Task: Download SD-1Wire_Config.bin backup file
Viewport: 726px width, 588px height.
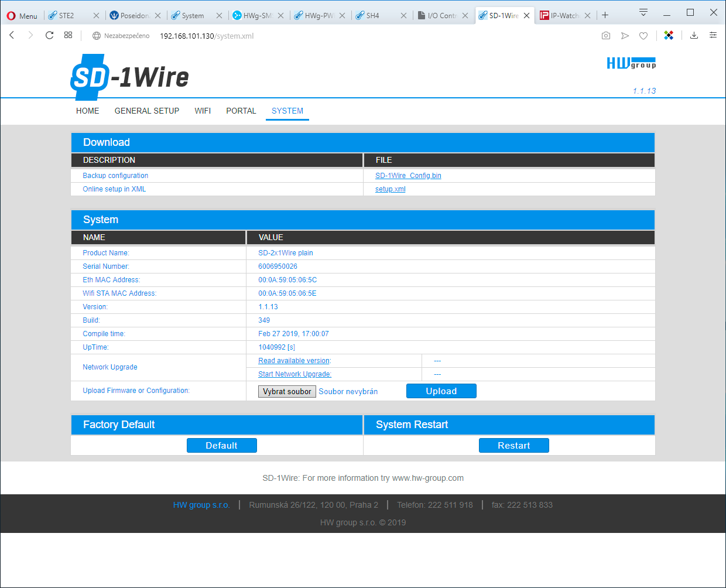Action: pyautogui.click(x=408, y=176)
